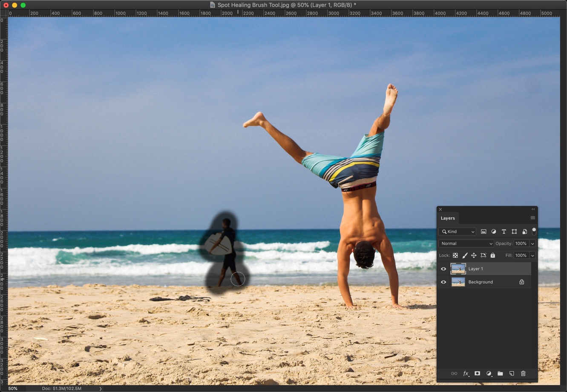Image resolution: width=567 pixels, height=392 pixels.
Task: Lock all attributes with padlock icon
Action: tap(492, 255)
